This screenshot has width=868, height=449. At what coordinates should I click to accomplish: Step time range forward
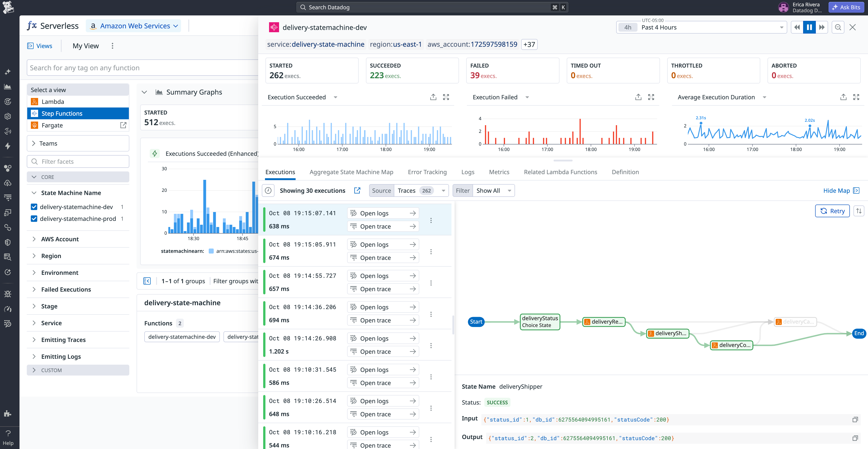click(x=822, y=27)
